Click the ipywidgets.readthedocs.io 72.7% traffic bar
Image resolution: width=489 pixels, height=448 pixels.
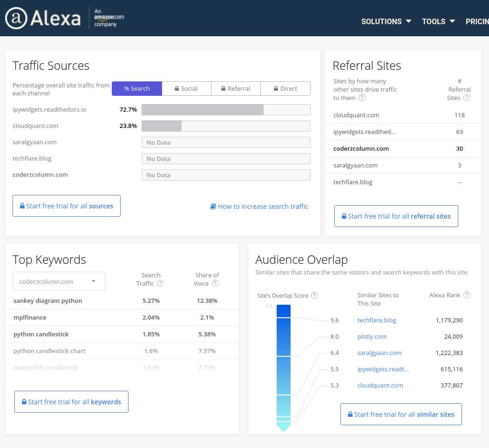(226, 110)
